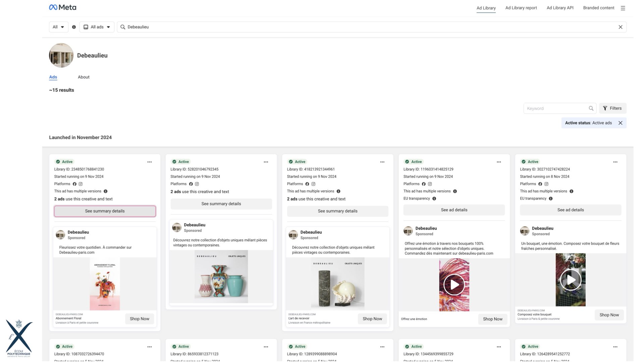This screenshot has width=644, height=362.
Task: Open options menu for ad 1087032726394470
Action: click(x=150, y=347)
